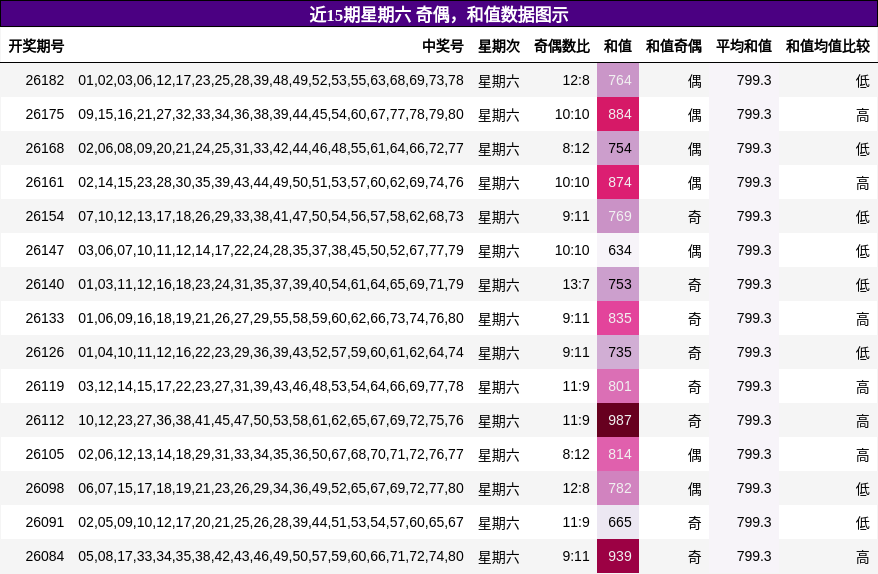Select draw number 26133
The image size is (878, 574).
[x=45, y=318]
